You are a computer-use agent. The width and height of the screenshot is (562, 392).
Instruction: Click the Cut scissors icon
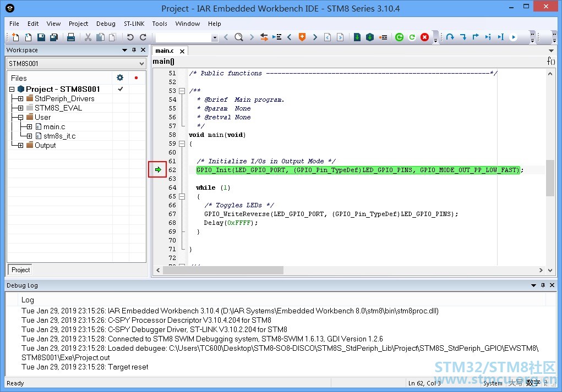88,37
